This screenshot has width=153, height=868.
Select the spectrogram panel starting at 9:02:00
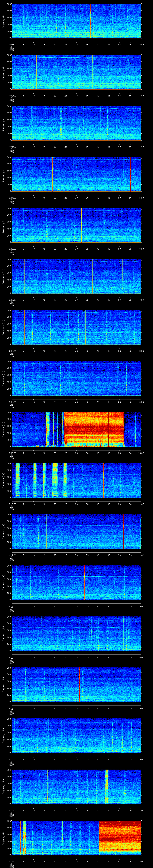click(77, 72)
